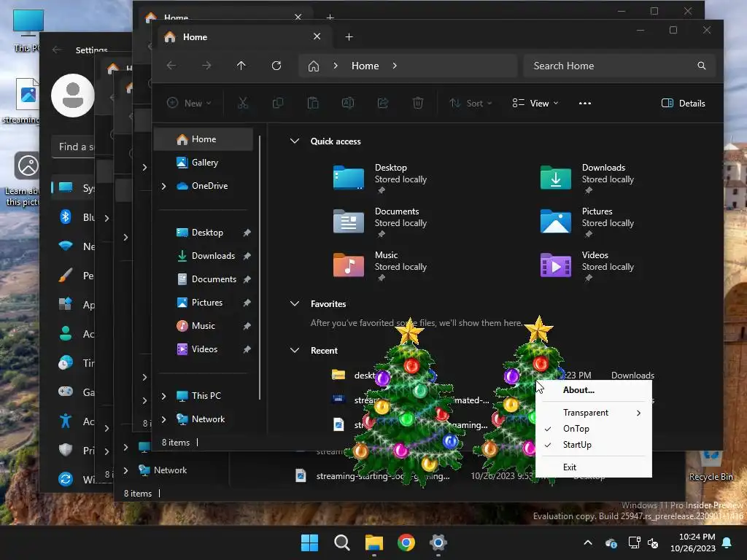Viewport: 747px width, 560px height.
Task: Collapse the Recent section
Action: tap(295, 351)
